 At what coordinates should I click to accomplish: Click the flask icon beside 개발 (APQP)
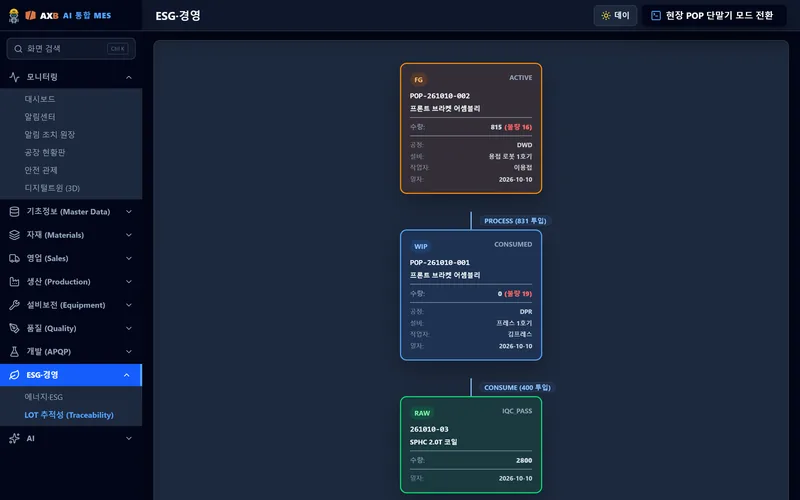point(14,352)
